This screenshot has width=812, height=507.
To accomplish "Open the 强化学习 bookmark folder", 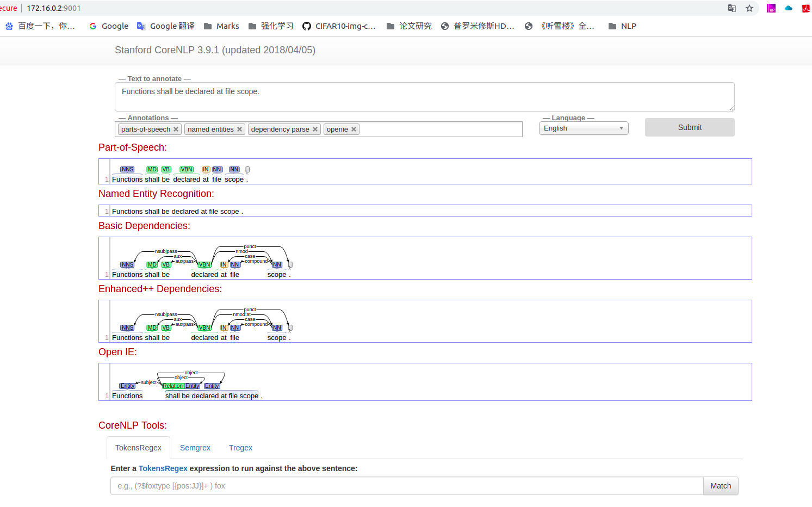I will (271, 26).
